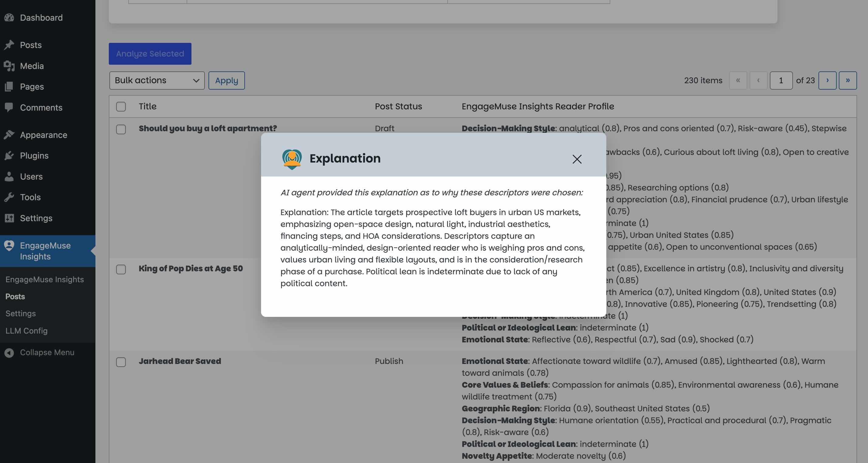Select the 'Jarhead Bear Saved' row checkbox
Screen dimensions: 868x463
tap(121, 362)
